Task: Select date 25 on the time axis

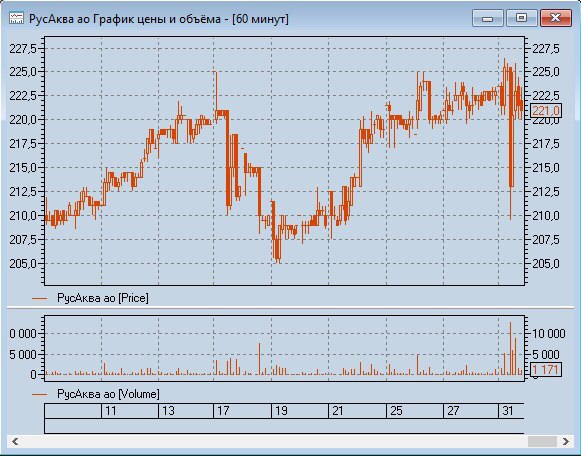Action: tap(396, 411)
